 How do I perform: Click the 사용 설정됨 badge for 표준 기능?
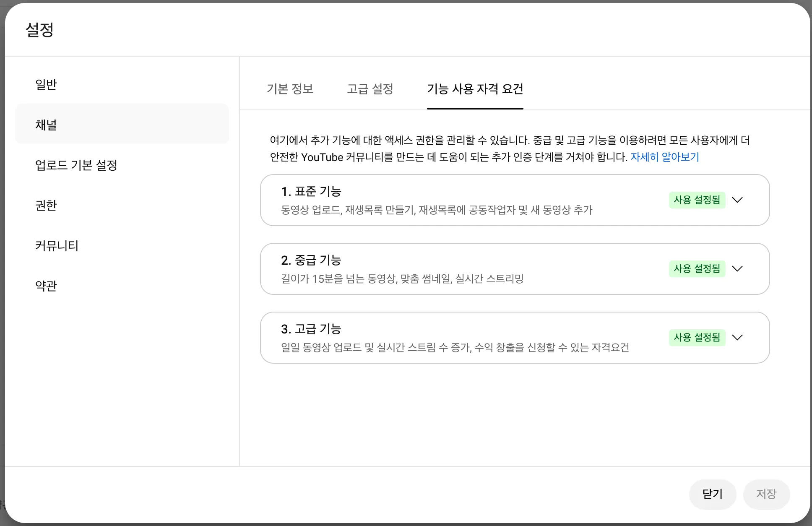pos(697,200)
